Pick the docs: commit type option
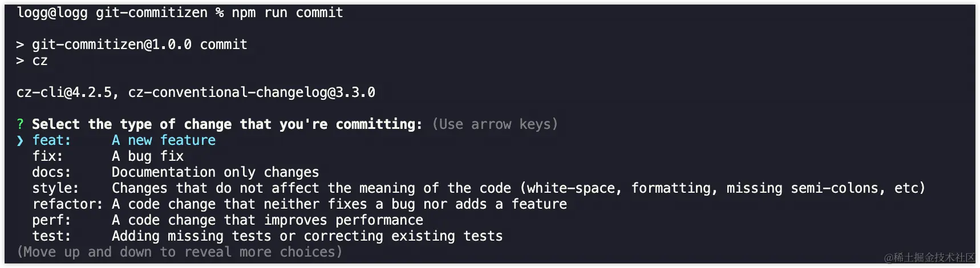980x268 pixels. (51, 172)
